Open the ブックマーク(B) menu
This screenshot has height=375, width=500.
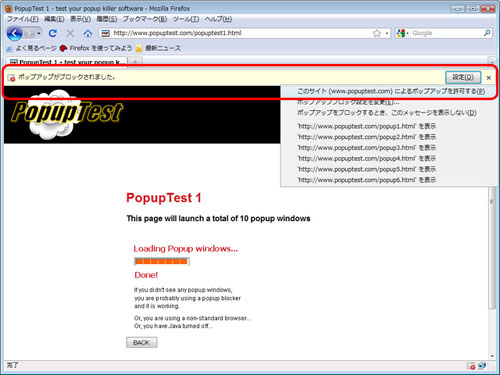coord(145,19)
